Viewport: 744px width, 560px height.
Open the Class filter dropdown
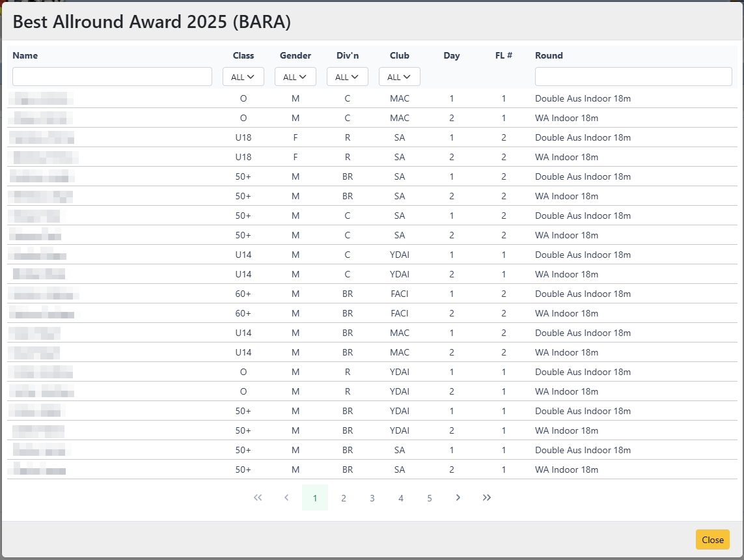click(243, 77)
